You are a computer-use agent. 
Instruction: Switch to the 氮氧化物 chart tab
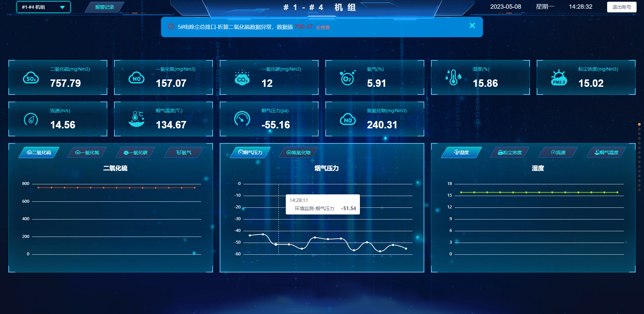pos(299,152)
